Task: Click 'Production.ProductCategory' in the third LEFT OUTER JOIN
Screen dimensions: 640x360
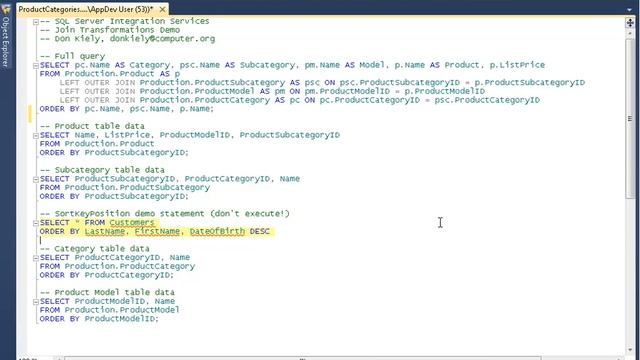Action: pyautogui.click(x=204, y=100)
